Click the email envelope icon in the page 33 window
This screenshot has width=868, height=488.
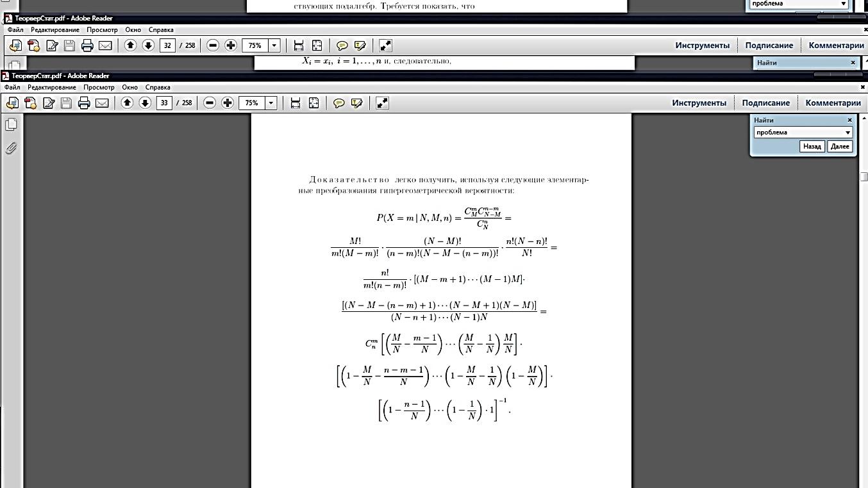(102, 102)
